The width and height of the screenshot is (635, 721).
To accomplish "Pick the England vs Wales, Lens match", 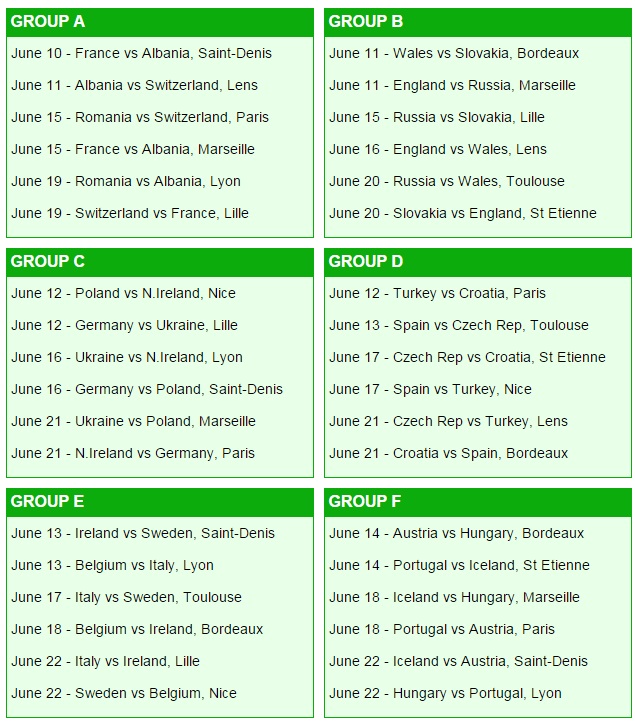I will [x=438, y=149].
